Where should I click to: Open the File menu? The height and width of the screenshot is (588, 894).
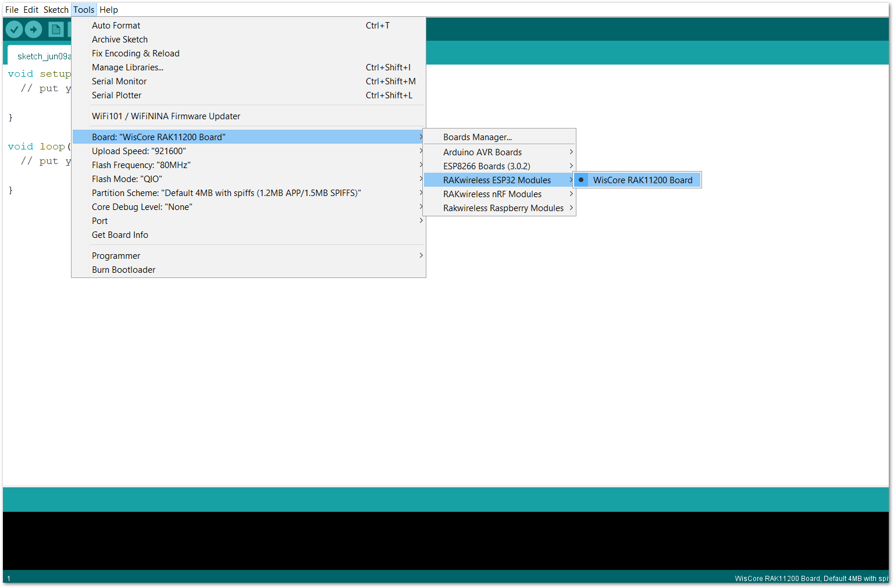12,10
